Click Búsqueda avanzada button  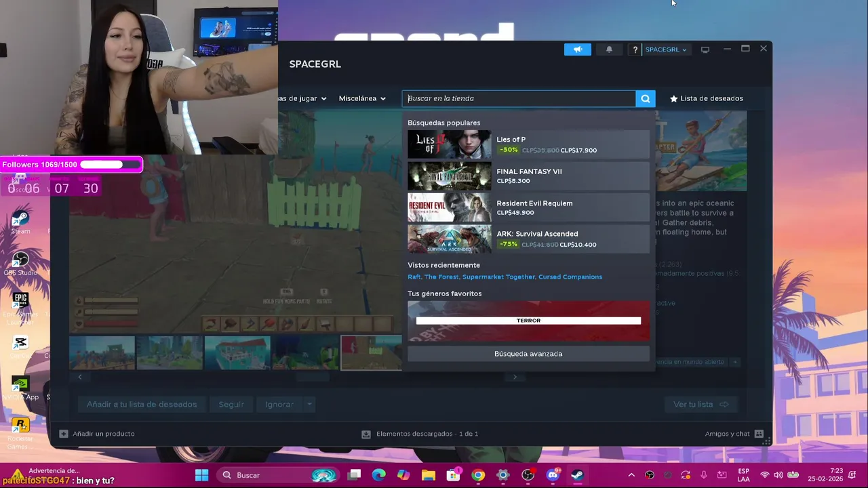pos(528,354)
